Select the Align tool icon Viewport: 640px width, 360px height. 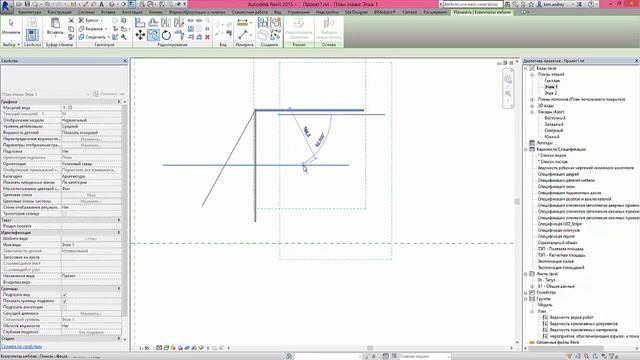coord(140,22)
